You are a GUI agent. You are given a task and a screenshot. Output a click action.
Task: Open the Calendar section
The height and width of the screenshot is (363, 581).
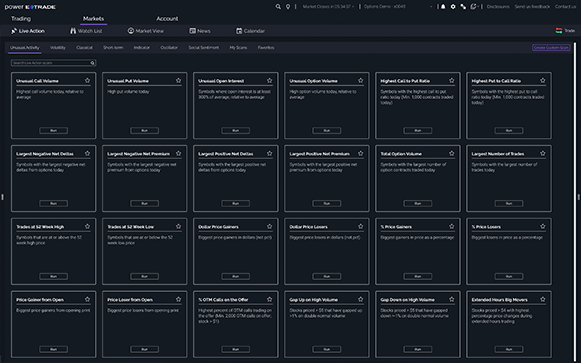click(x=250, y=31)
